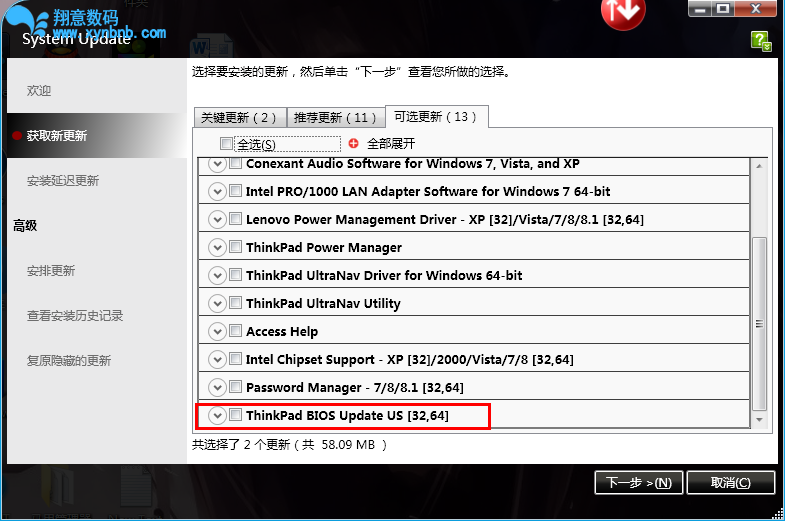Screen dimensions: 785x521
Task: Check Lenovo Power Management Driver checkbox
Action: pyautogui.click(x=235, y=219)
